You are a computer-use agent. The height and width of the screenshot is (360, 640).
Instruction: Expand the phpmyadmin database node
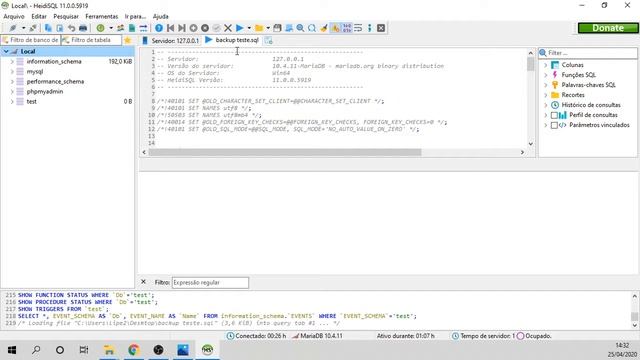pyautogui.click(x=12, y=92)
